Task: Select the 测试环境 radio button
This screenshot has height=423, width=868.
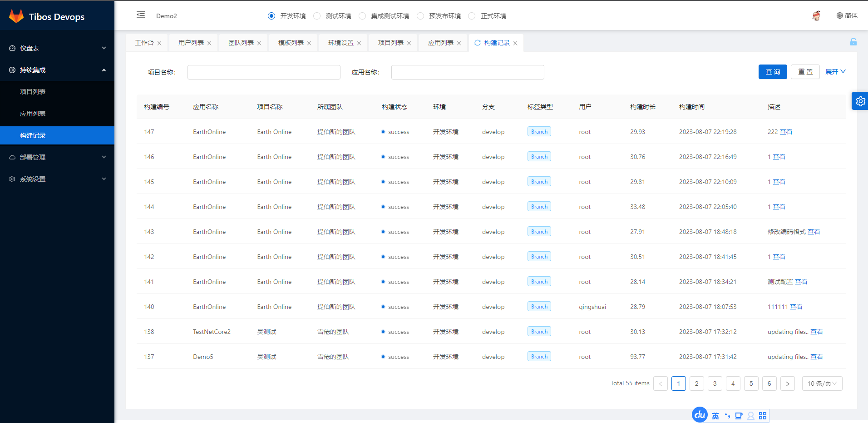Action: pyautogui.click(x=317, y=16)
